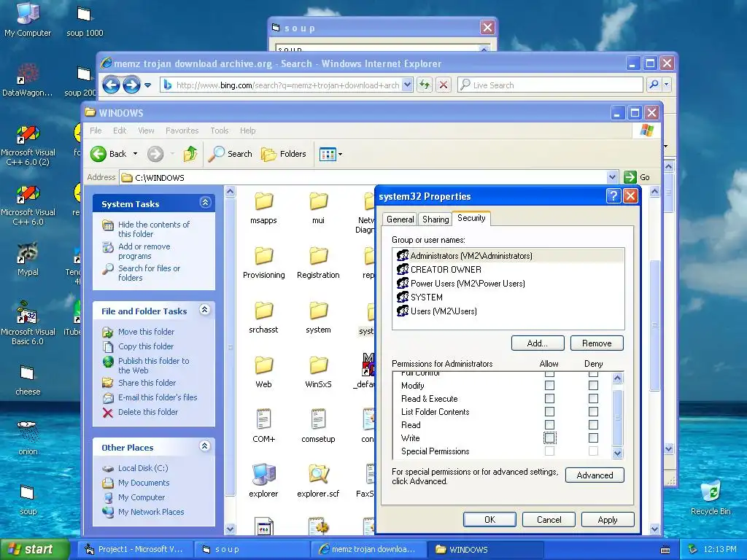This screenshot has height=560, width=747.
Task: Collapse Other Places panel
Action: click(x=205, y=446)
